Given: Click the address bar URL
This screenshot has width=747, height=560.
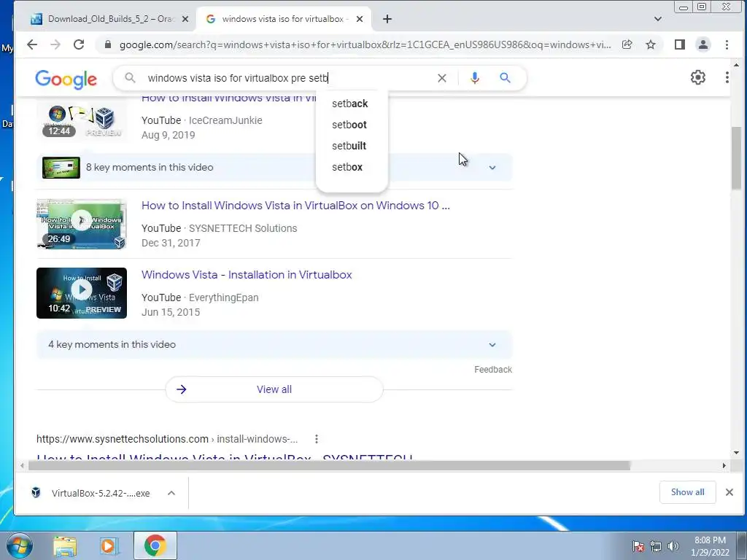Looking at the screenshot, I should [365, 44].
